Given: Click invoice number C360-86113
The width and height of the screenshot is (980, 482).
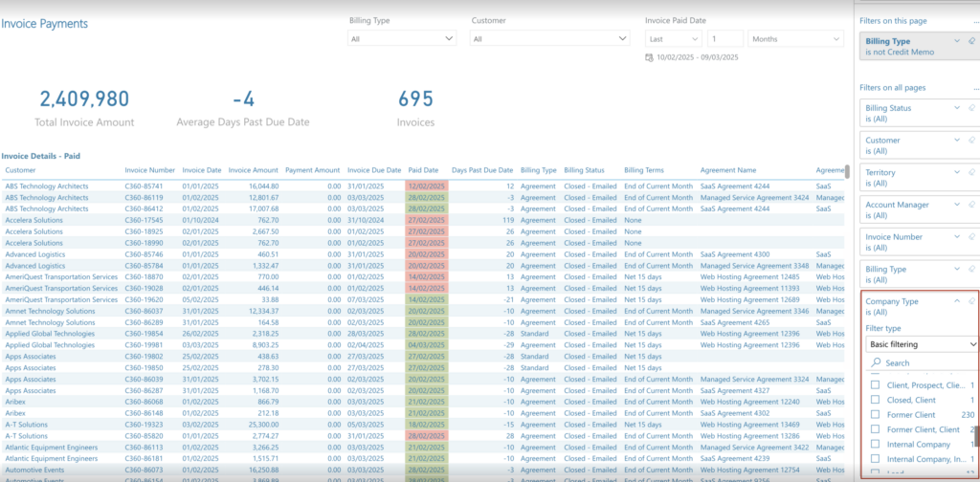Looking at the screenshot, I should pyautogui.click(x=144, y=447).
